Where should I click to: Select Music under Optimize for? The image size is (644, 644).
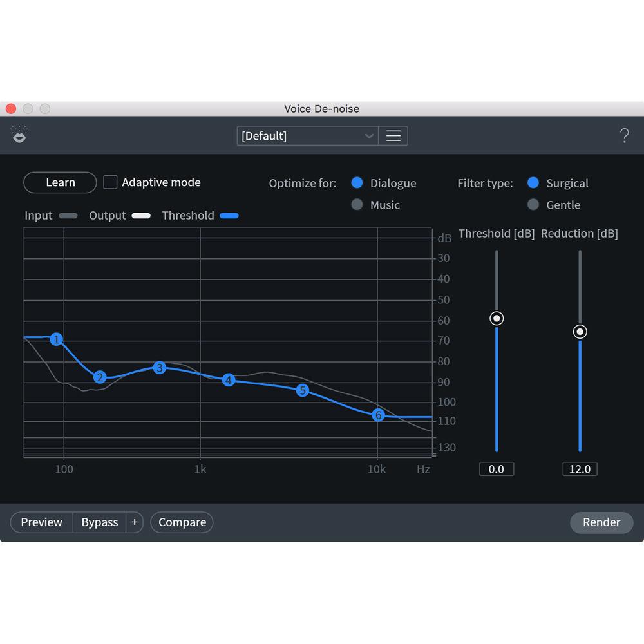[x=357, y=205]
